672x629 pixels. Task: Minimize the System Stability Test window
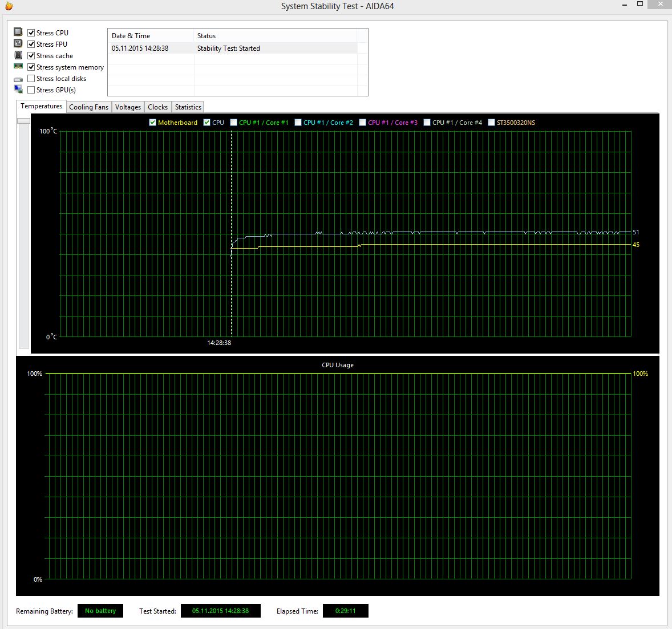coord(625,5)
